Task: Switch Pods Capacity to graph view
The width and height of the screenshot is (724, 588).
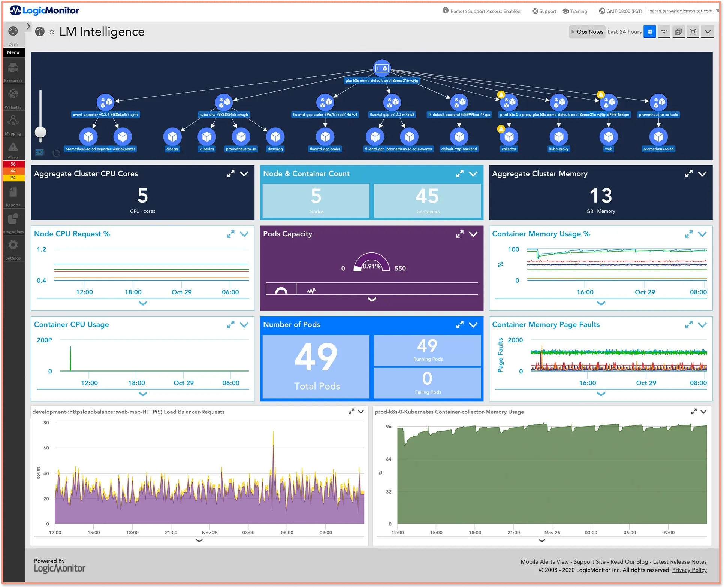Action: [311, 290]
